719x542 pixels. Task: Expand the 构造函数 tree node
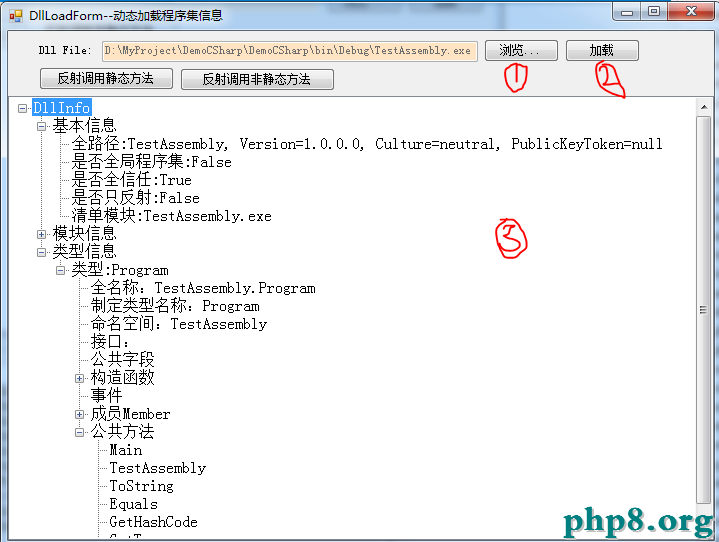(79, 378)
